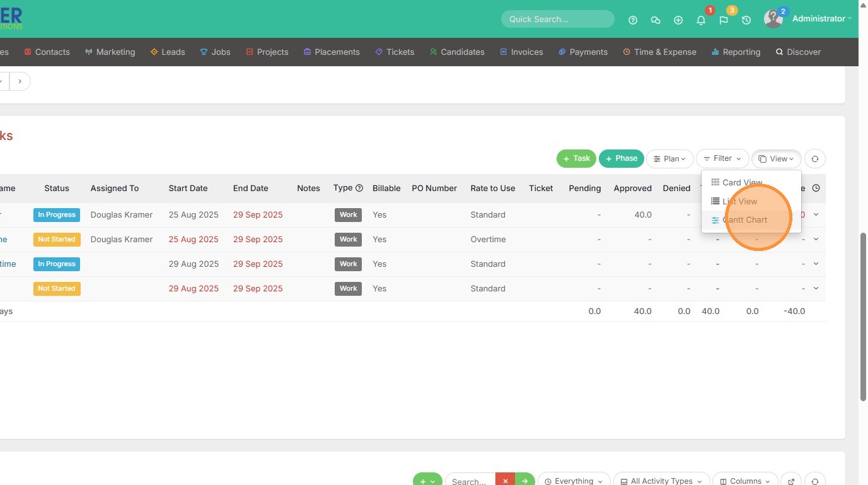
Task: Add a new Task
Action: 576,159
